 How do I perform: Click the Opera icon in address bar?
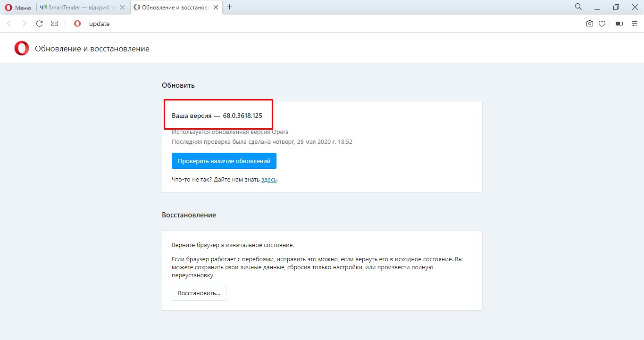coord(77,24)
